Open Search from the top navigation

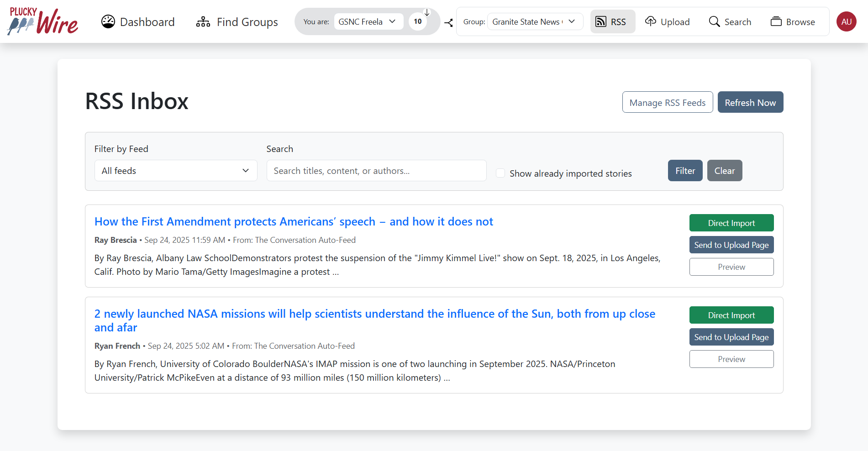[x=730, y=22]
